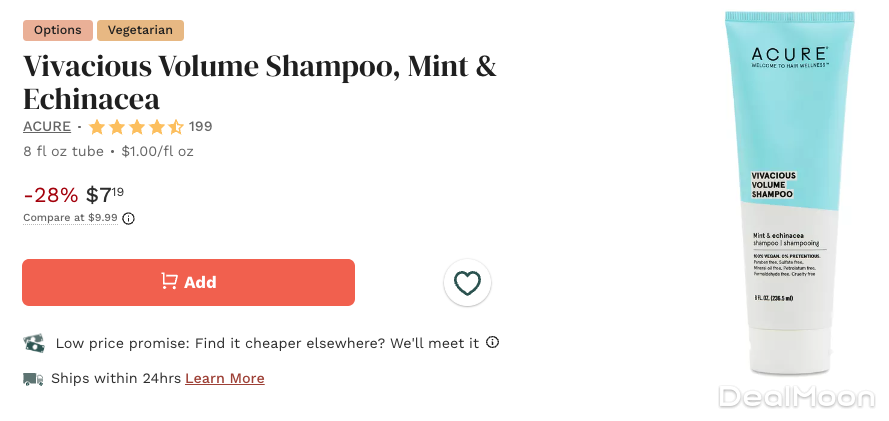Click the cart icon in Add button

170,282
